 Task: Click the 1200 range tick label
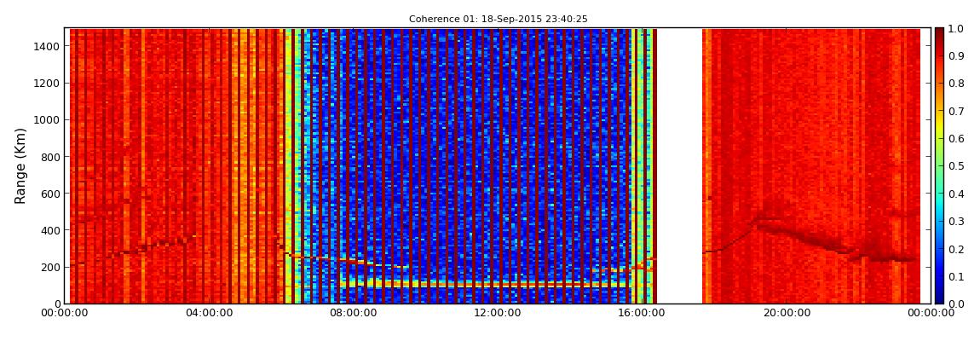click(x=48, y=84)
